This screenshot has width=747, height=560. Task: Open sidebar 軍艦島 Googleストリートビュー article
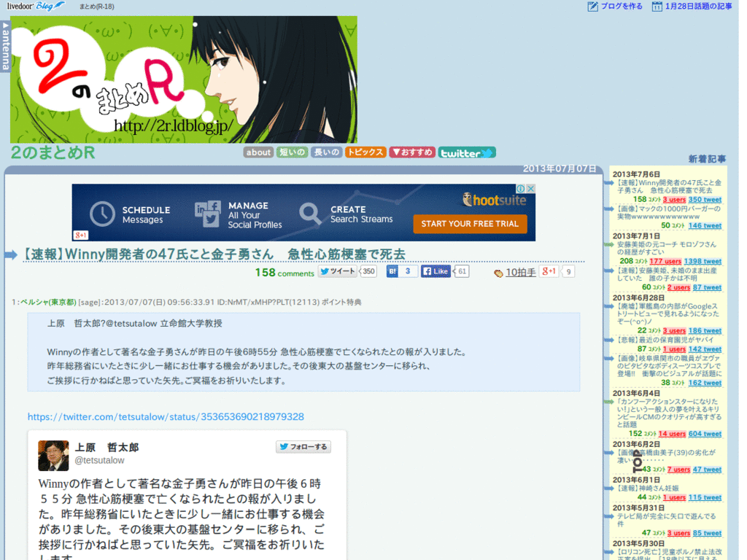[668, 314]
